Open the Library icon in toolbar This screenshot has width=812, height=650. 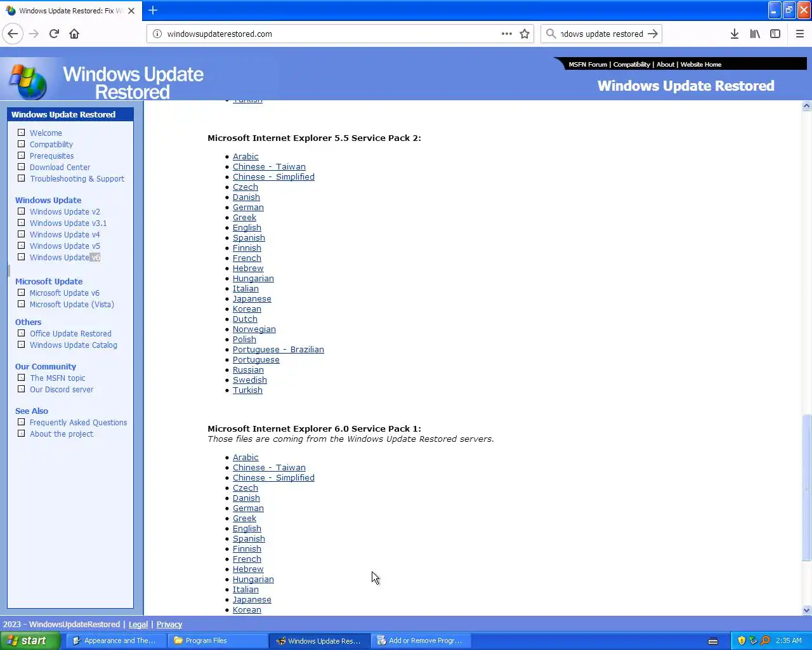pos(755,34)
